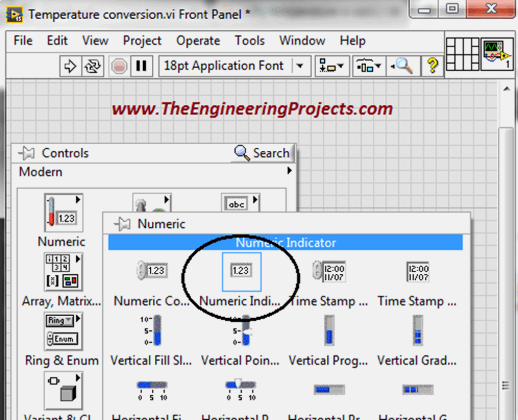The image size is (518, 420).
Task: Select the Numeric Indicator icon
Action: tap(241, 271)
